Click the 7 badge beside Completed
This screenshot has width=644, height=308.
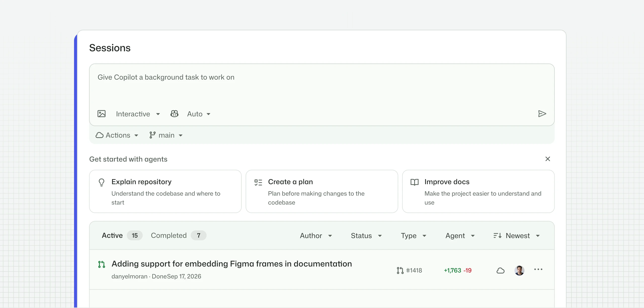[x=199, y=235]
